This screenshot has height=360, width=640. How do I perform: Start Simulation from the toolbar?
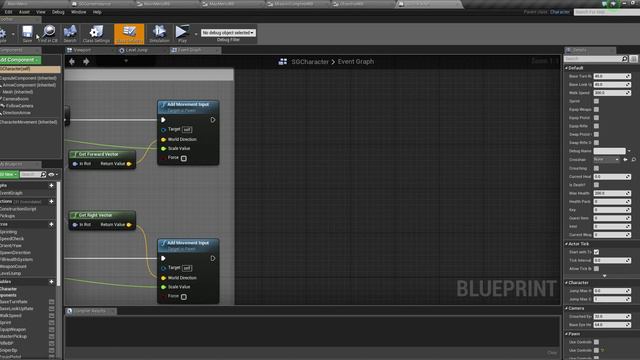click(x=159, y=33)
